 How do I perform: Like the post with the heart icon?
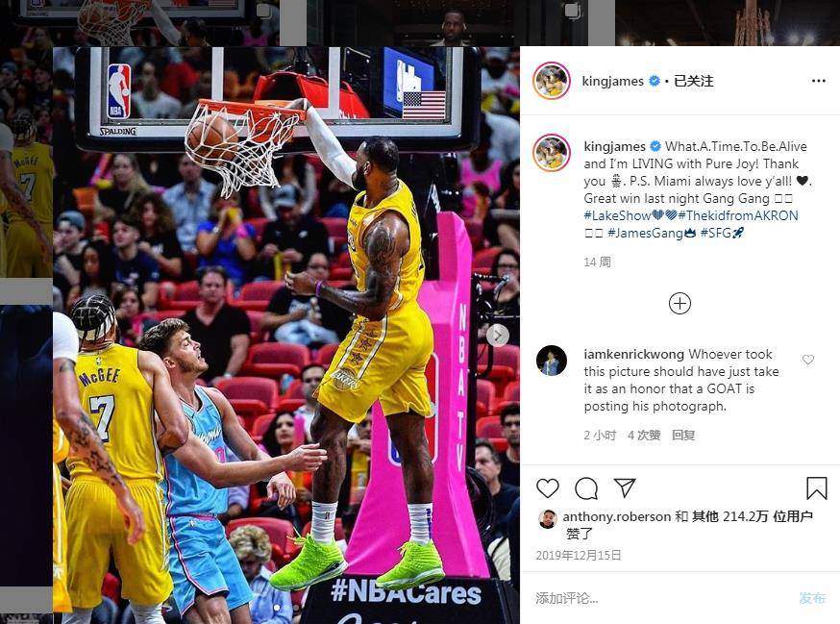pyautogui.click(x=548, y=488)
